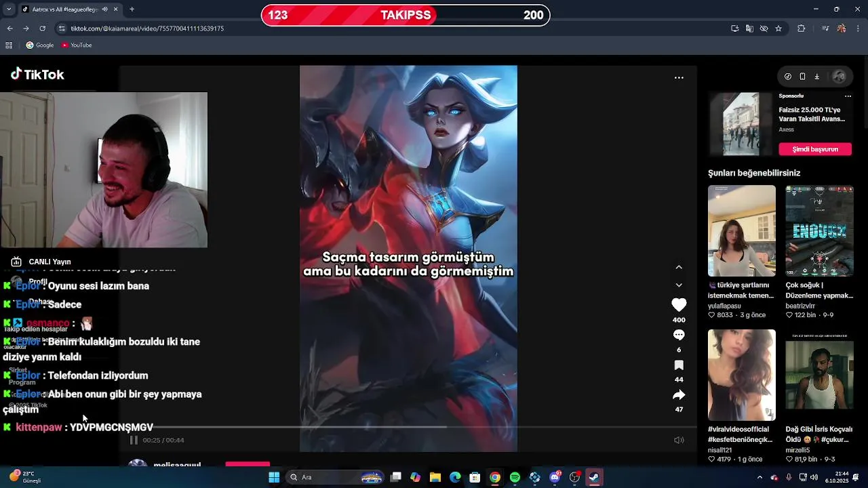The height and width of the screenshot is (488, 868).
Task: Click the Faizsiz 25.000 TL'ye ad title
Action: click(812, 114)
